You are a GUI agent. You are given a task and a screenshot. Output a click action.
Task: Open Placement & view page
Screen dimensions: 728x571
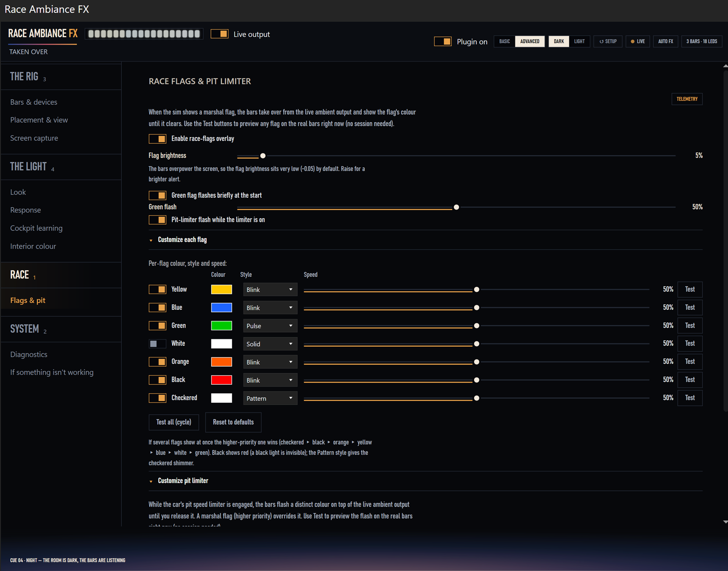point(39,120)
